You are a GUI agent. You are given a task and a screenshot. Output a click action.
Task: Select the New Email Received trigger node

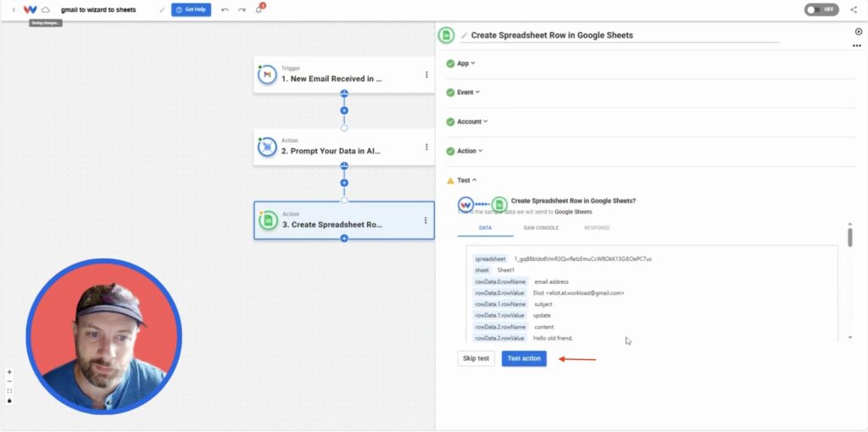[344, 75]
